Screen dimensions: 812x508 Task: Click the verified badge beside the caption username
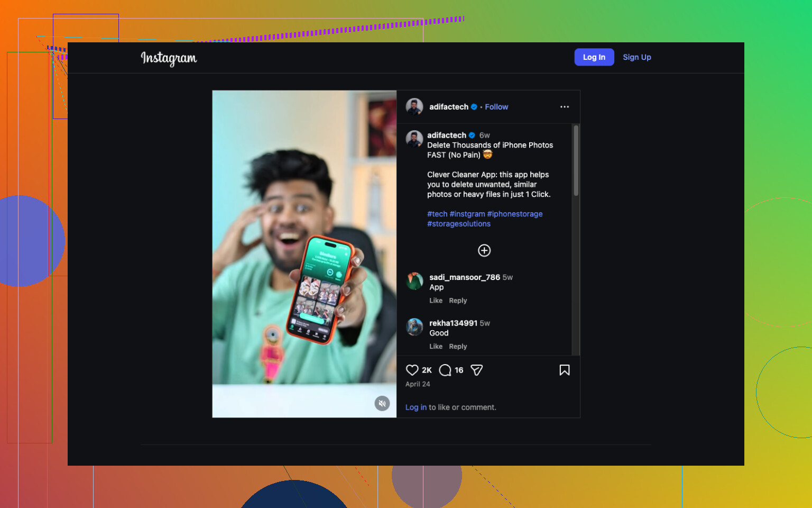click(472, 135)
